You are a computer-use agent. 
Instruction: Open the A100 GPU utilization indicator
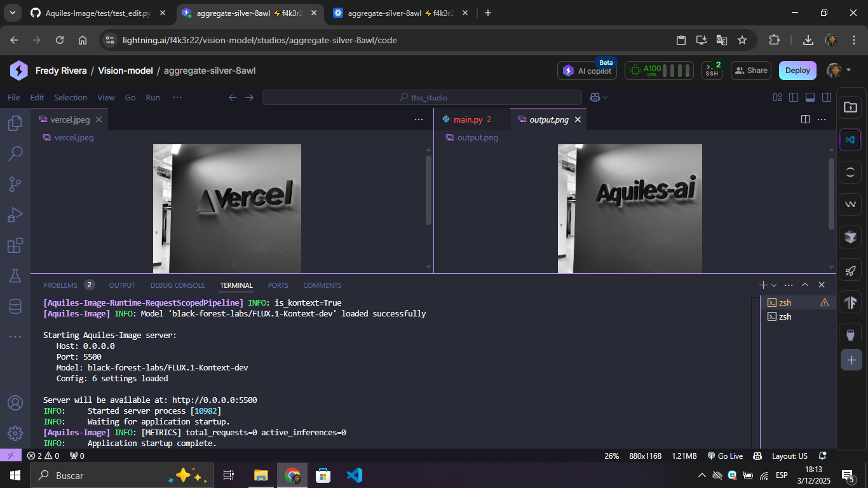tap(660, 70)
